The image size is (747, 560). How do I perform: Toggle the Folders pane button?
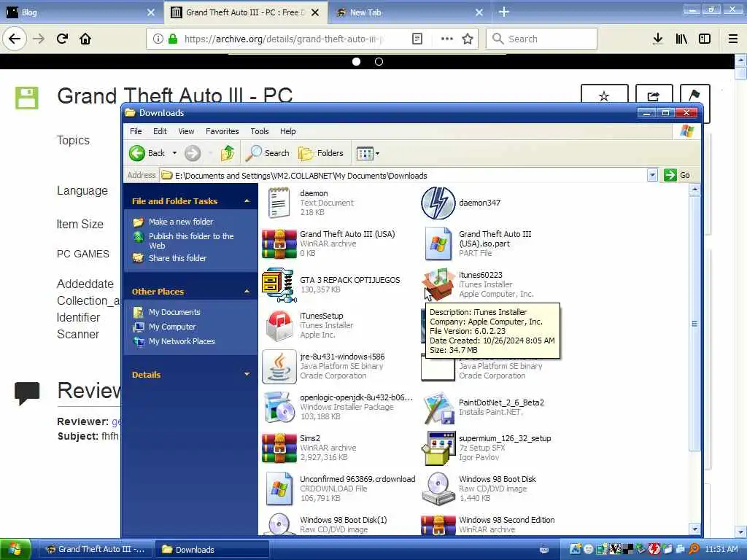[x=321, y=153]
